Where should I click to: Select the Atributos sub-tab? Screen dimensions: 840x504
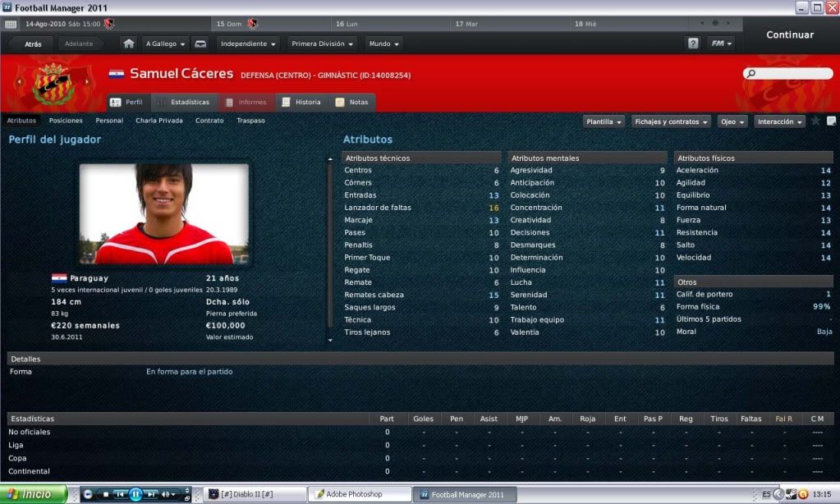(x=21, y=121)
